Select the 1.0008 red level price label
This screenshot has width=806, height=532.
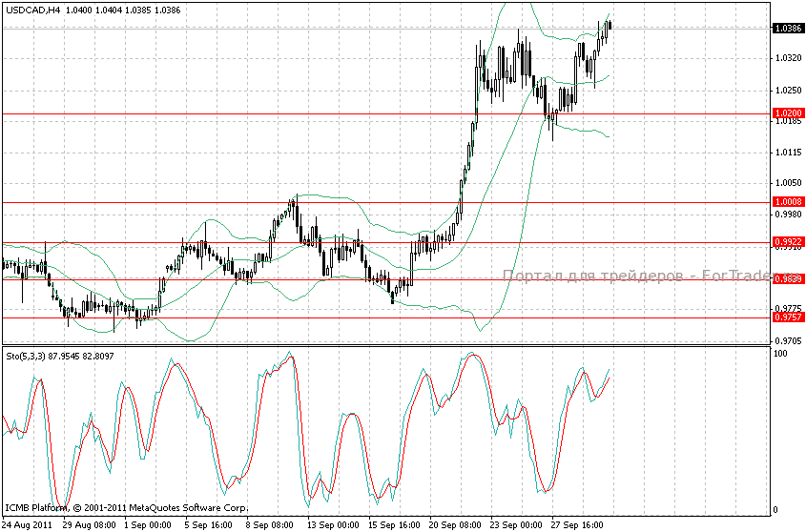788,202
